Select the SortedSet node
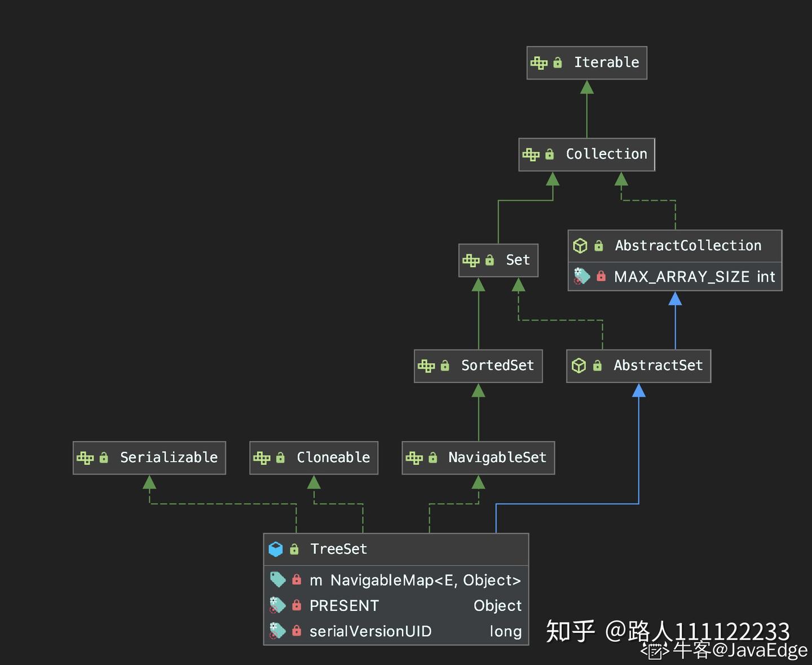 (x=478, y=366)
